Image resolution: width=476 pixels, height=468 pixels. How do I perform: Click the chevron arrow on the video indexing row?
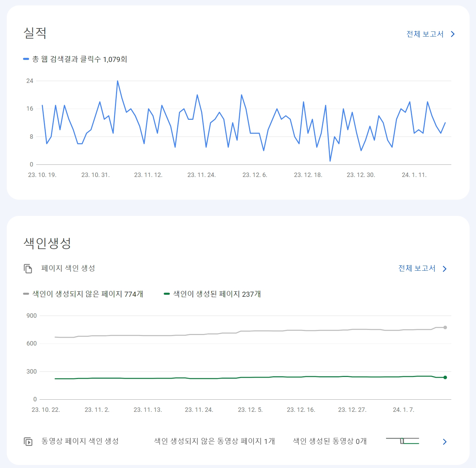[445, 442]
